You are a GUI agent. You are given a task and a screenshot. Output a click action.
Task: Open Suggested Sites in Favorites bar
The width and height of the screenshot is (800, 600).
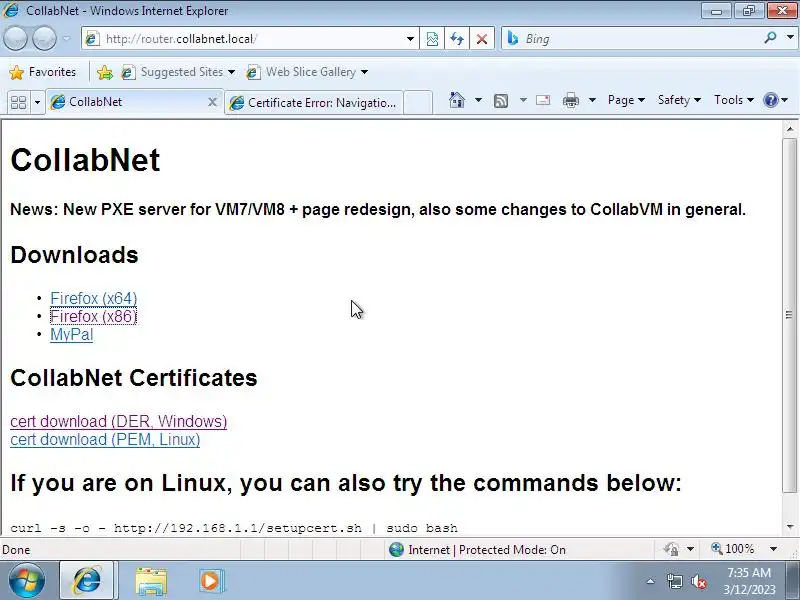pos(179,72)
